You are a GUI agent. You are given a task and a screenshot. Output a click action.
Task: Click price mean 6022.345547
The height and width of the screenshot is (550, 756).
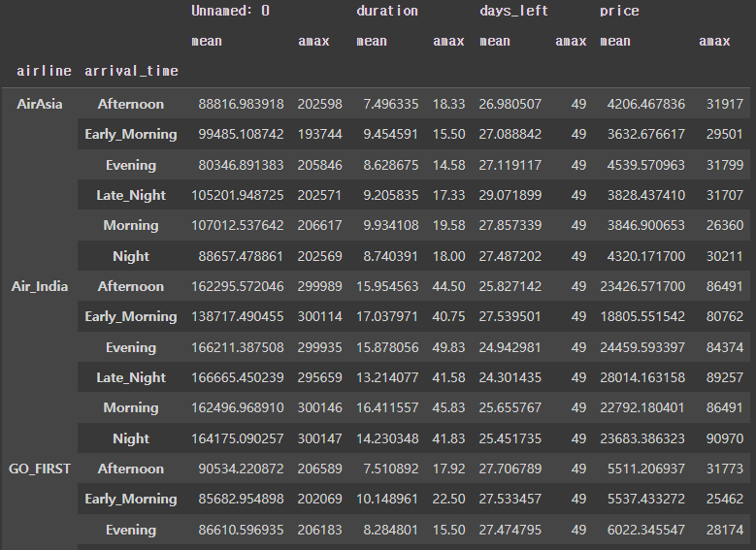pyautogui.click(x=646, y=530)
